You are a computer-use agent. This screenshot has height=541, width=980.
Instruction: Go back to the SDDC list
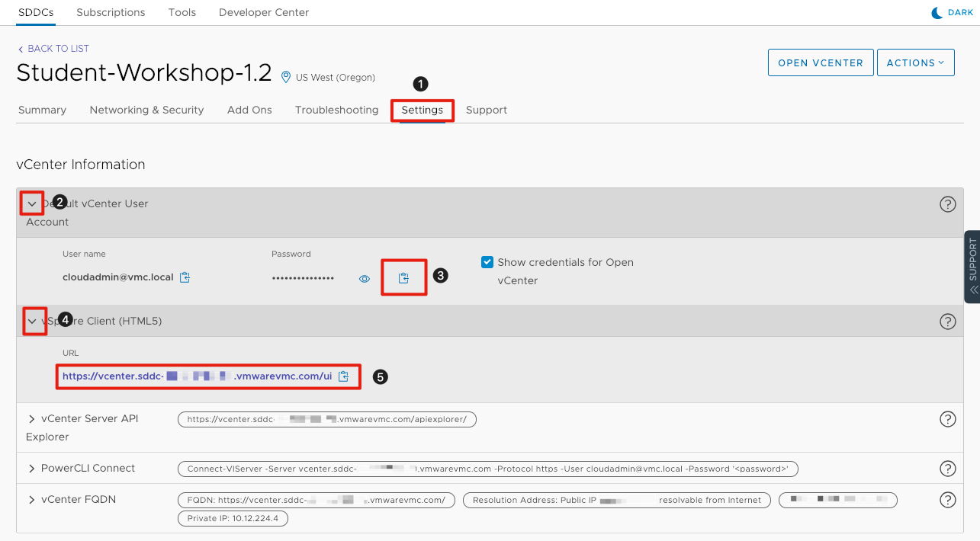click(53, 49)
